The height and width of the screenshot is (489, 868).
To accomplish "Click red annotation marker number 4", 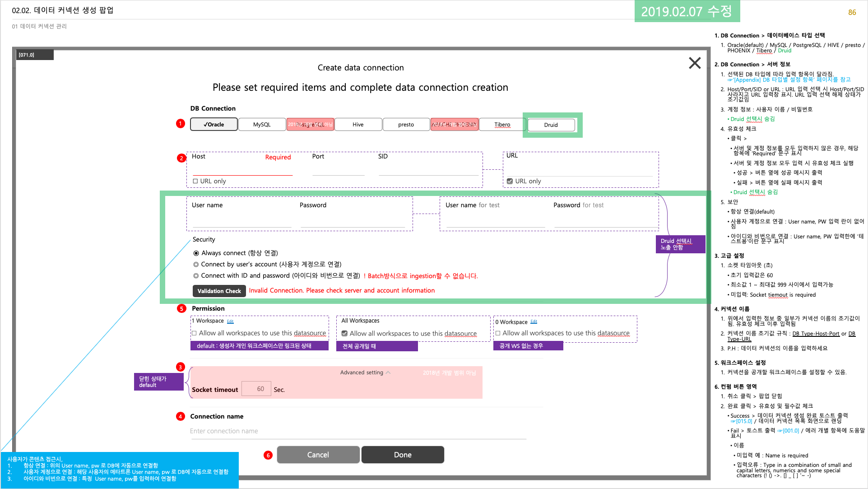I will pos(181,416).
